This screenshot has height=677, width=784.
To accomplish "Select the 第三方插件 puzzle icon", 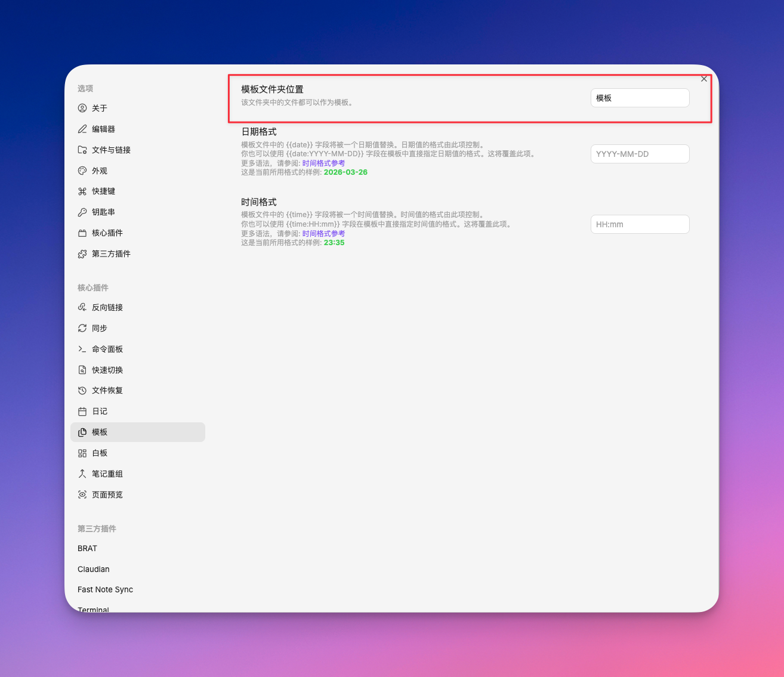I will (x=82, y=254).
